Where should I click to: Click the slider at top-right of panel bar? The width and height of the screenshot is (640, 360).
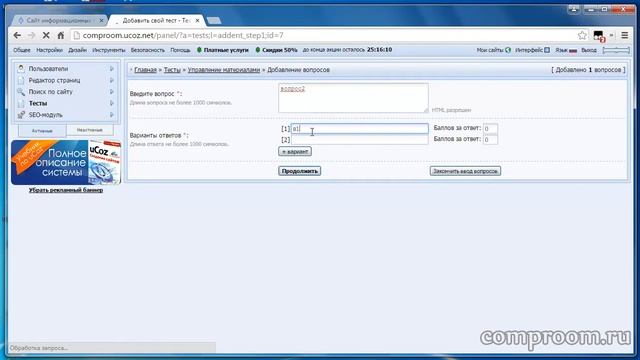(616, 50)
